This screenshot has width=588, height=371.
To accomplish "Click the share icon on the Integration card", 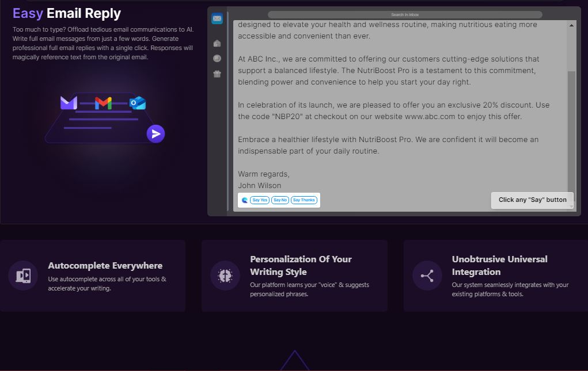I will [426, 276].
